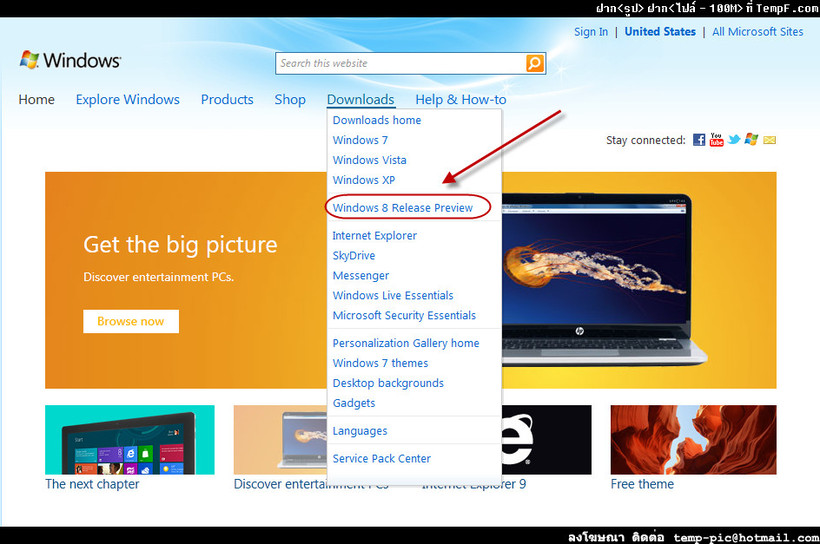Select Internet Explorer in the Downloads menu
The height and width of the screenshot is (544, 820).
pyautogui.click(x=374, y=236)
